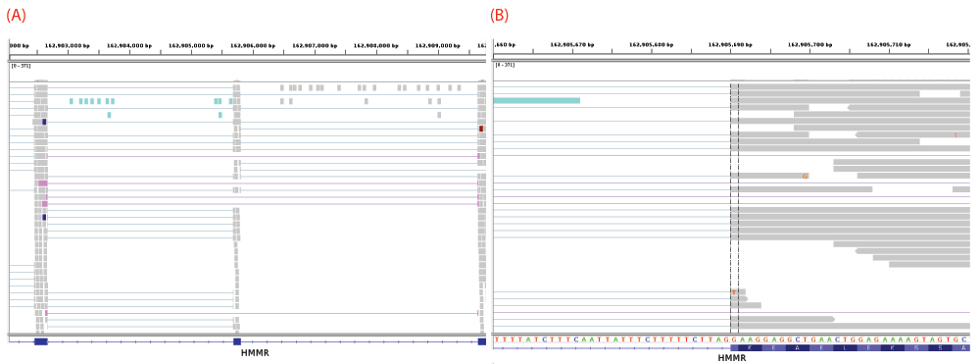Image resolution: width=980 pixels, height=364 pixels.
Task: Click the panel (B) label
Action: click(x=500, y=16)
